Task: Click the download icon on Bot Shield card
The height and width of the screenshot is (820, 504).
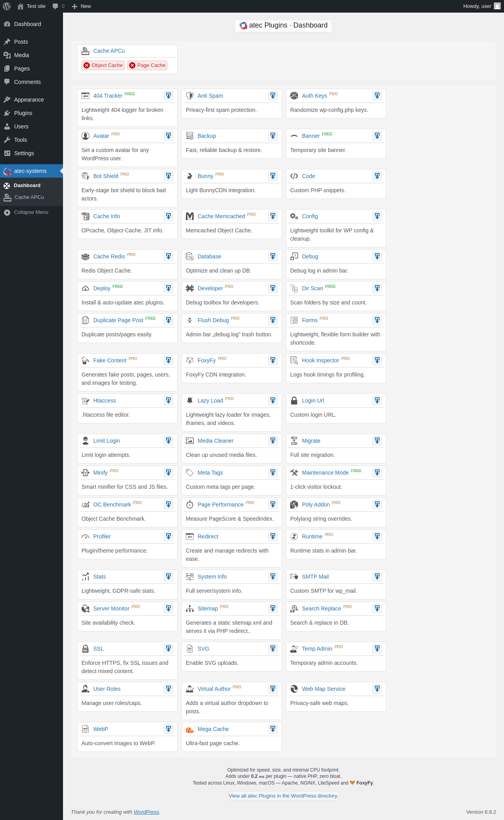Action: (169, 176)
